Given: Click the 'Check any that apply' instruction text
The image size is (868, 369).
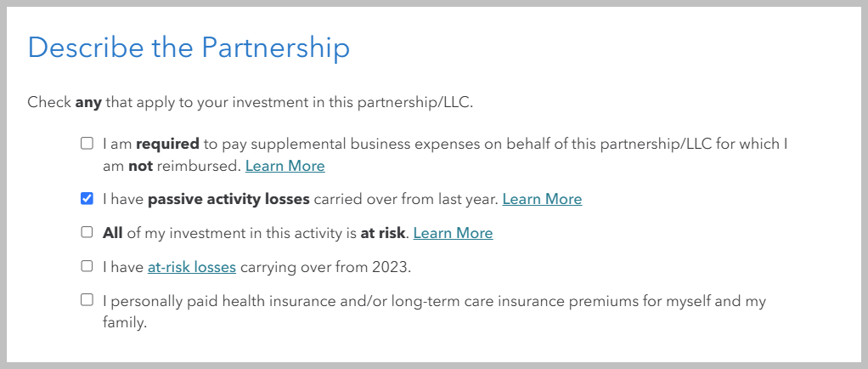Looking at the screenshot, I should pos(251,103).
